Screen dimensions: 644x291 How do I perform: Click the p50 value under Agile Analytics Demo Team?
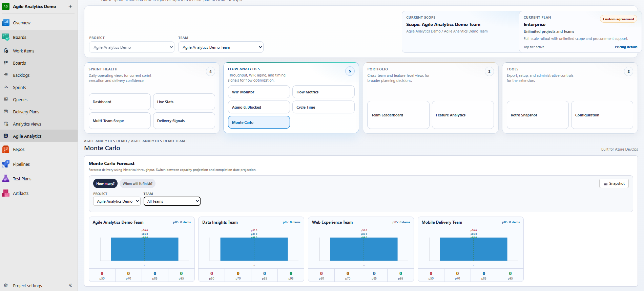pos(102,273)
